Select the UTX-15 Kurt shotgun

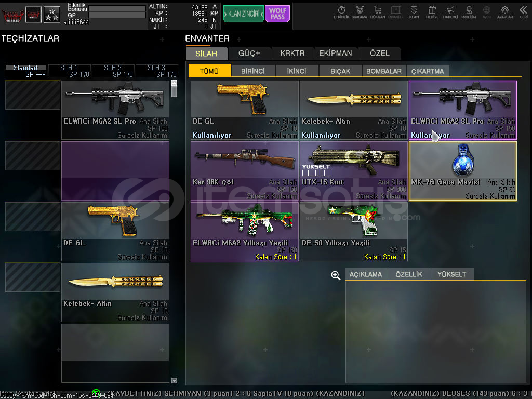click(353, 171)
